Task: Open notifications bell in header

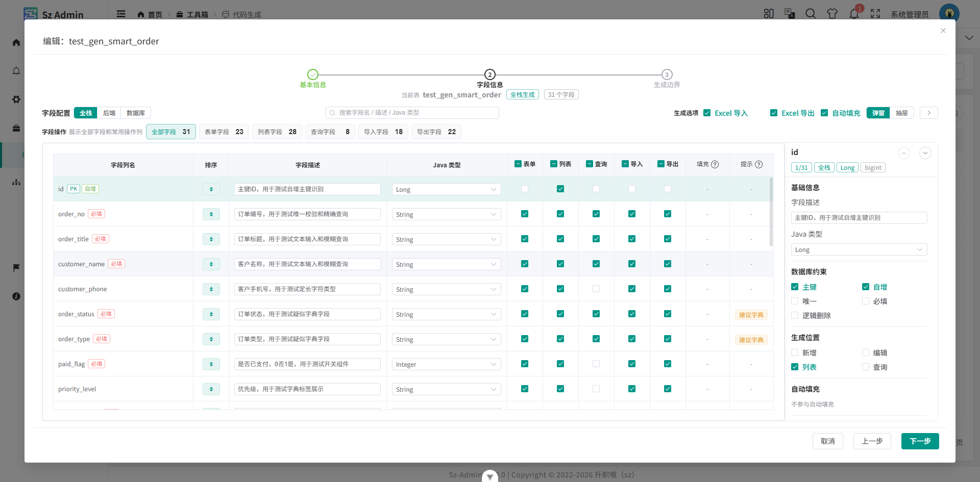Action: [x=854, y=14]
